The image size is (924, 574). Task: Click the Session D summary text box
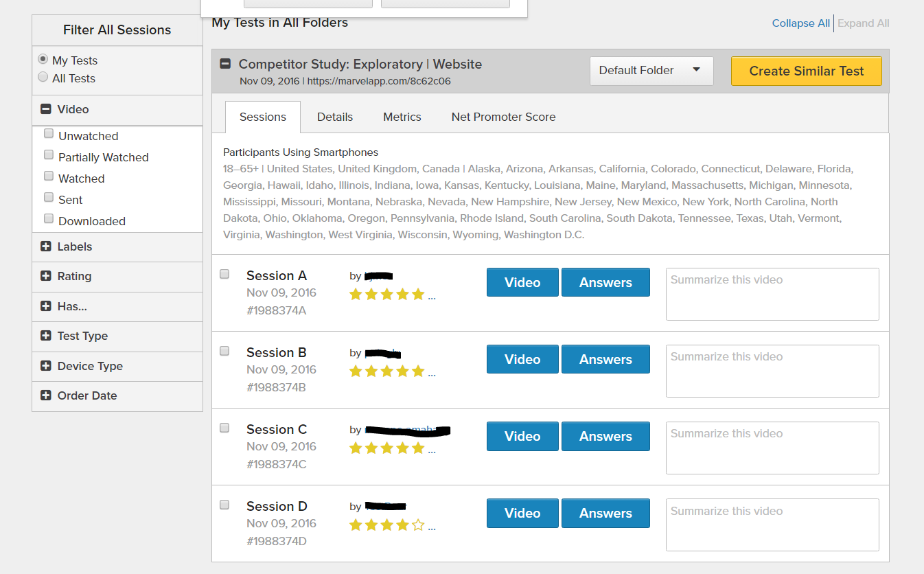(772, 525)
